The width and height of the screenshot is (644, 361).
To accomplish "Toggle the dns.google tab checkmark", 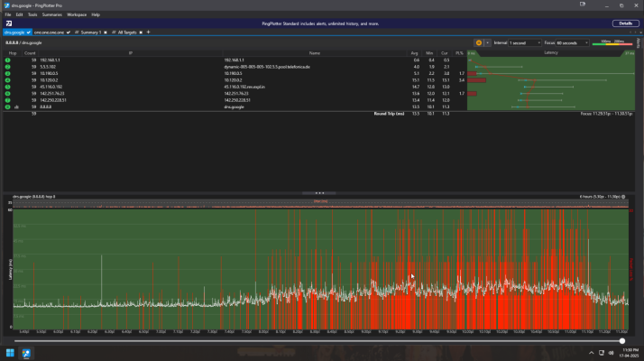I will pos(28,32).
